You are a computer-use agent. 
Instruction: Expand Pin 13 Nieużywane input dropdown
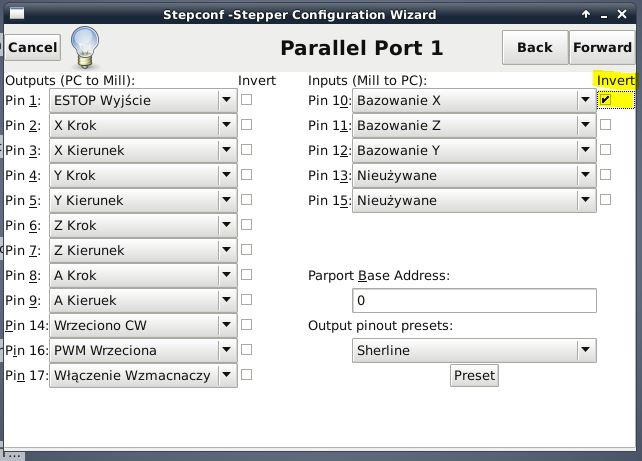[x=474, y=176]
